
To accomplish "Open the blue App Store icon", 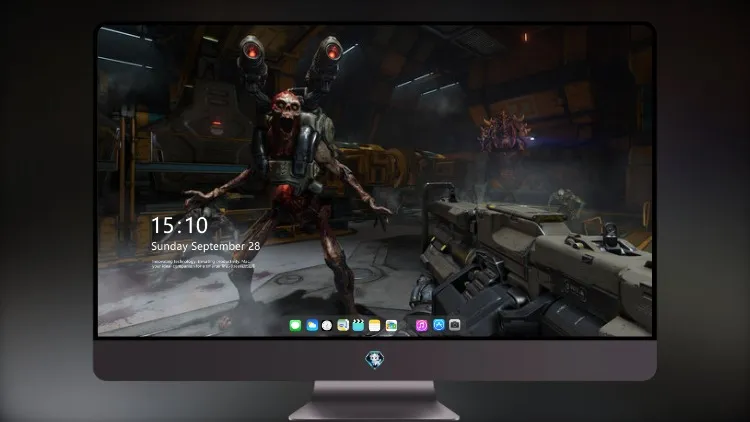I will [438, 325].
